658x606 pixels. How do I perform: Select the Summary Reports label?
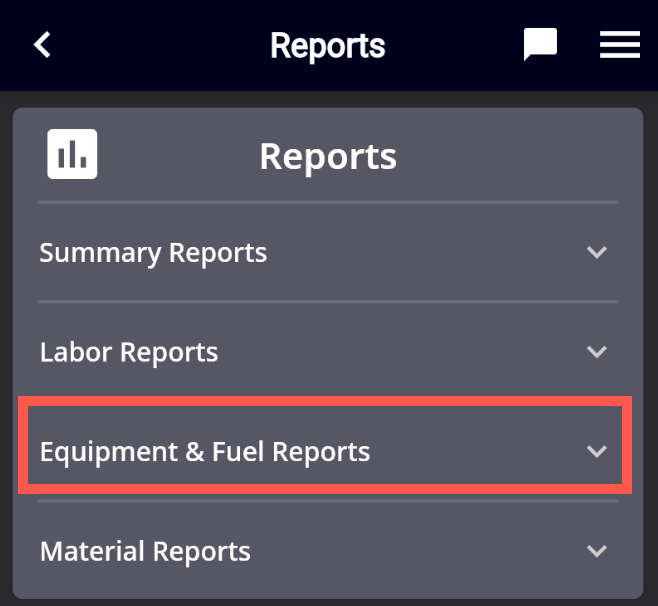153,252
